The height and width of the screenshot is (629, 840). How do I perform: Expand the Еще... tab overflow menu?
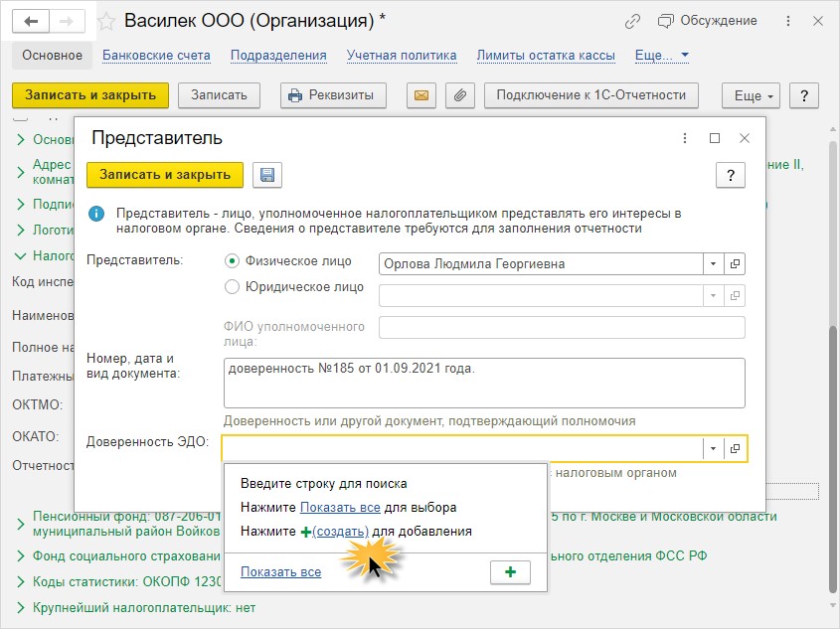tap(662, 55)
